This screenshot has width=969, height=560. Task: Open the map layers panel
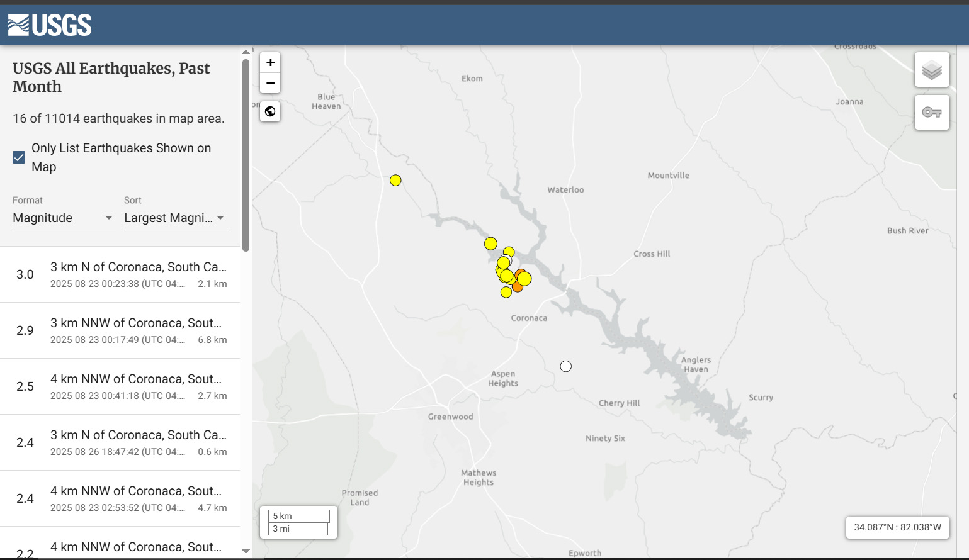tap(932, 70)
